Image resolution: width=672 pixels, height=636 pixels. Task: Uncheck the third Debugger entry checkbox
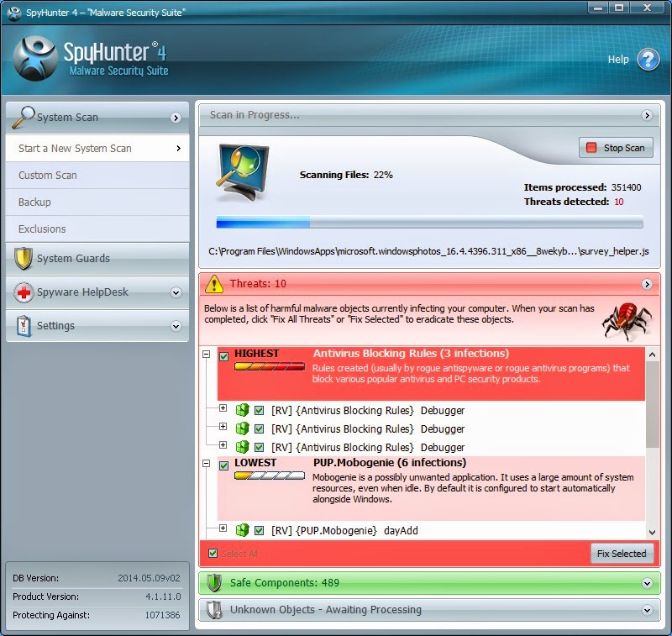(x=259, y=447)
